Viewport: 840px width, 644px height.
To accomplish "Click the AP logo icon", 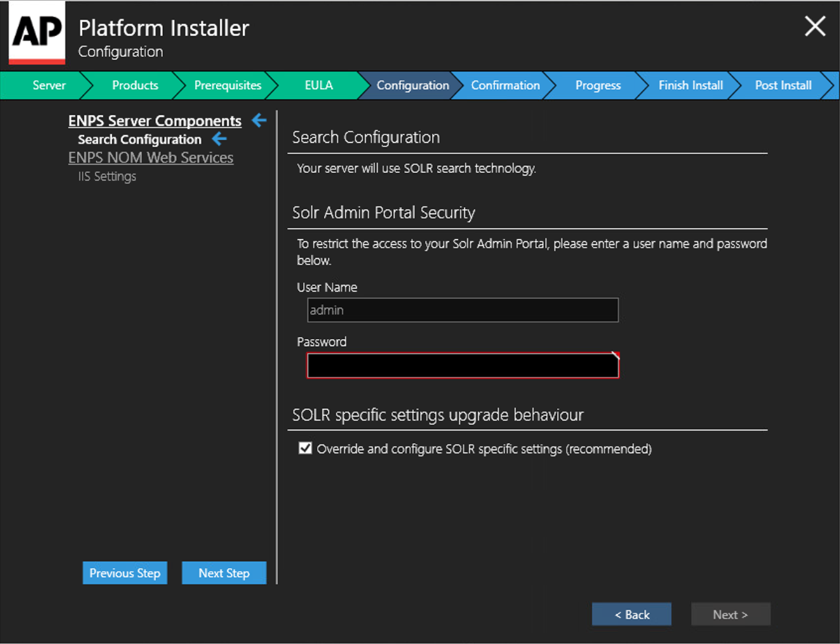I will coord(37,32).
